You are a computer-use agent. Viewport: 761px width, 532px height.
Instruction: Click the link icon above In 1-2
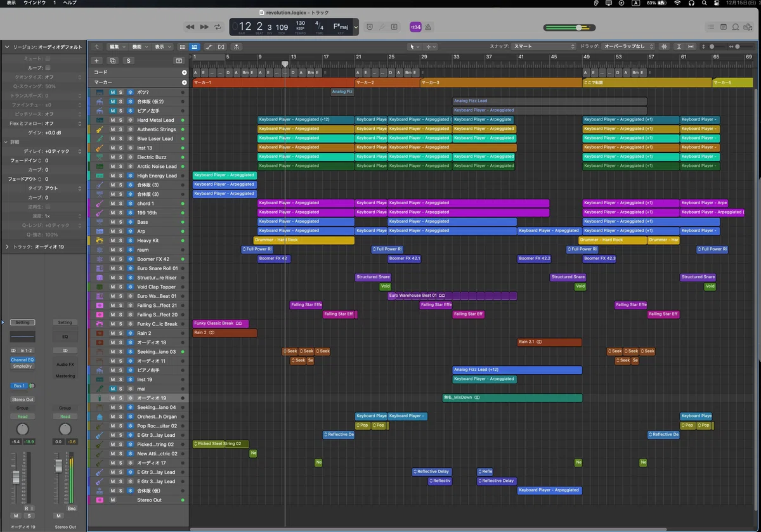coord(14,350)
